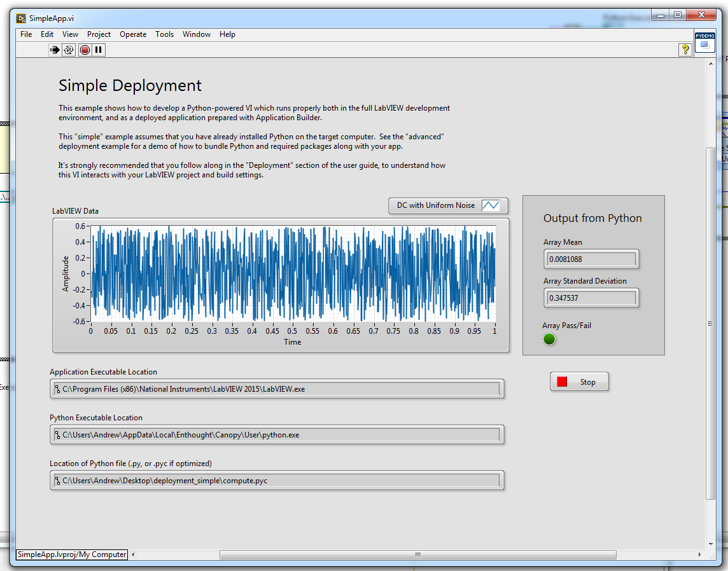Minimize the SimpleApp.vi window

pyautogui.click(x=661, y=15)
